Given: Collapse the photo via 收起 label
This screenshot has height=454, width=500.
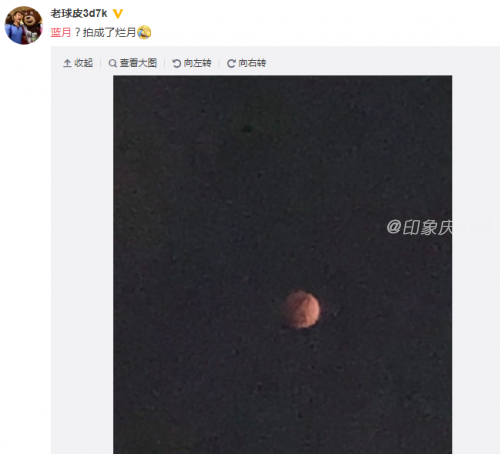Looking at the screenshot, I should pos(84,63).
